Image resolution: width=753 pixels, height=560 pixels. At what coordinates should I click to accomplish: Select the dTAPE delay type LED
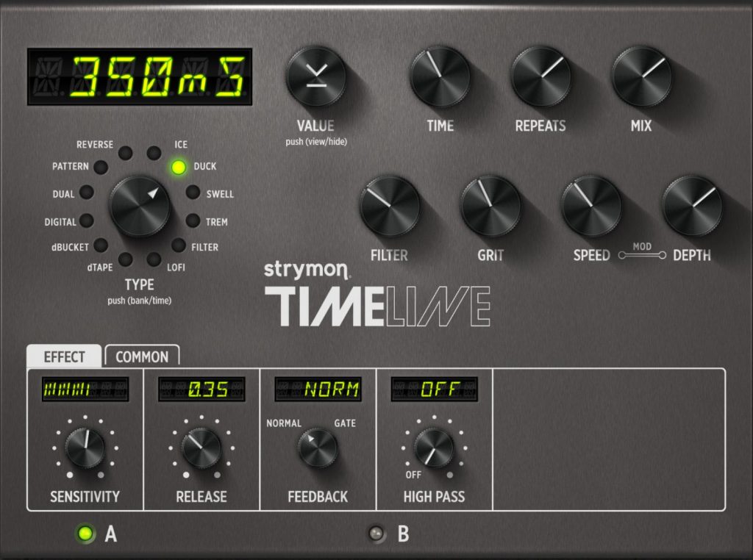point(125,259)
